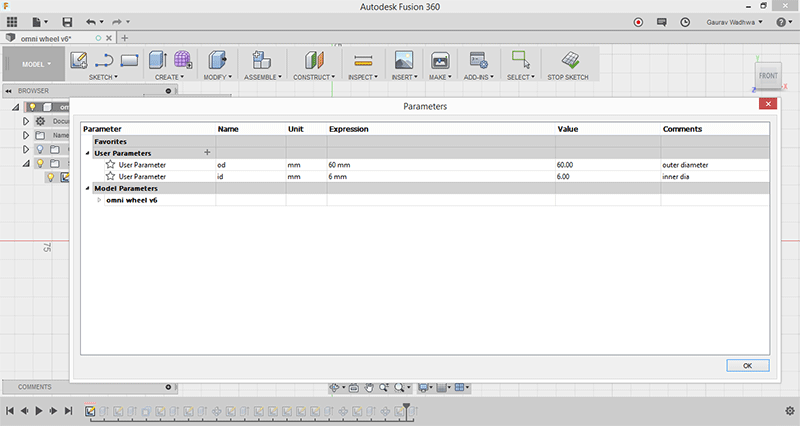Select the Line sketch tool
This screenshot has height=426, width=800.
(104, 60)
